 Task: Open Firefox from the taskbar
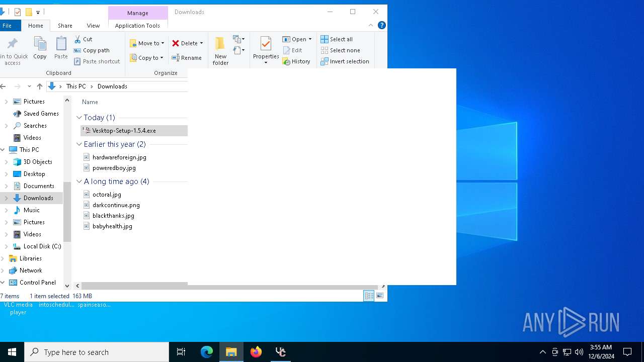[x=256, y=352]
